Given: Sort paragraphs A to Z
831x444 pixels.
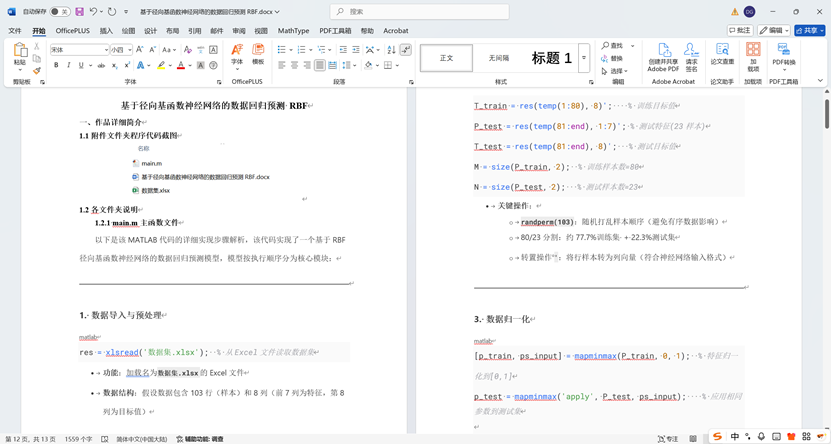Looking at the screenshot, I should [x=391, y=50].
